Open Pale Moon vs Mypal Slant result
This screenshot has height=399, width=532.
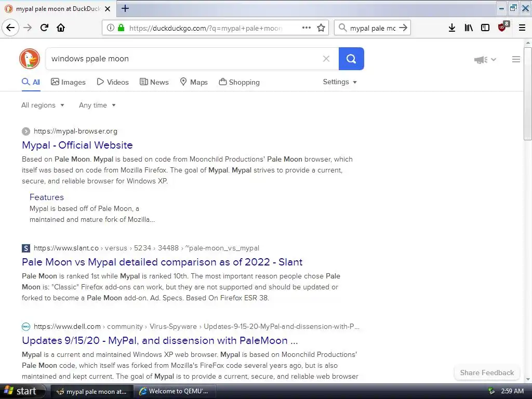[x=162, y=262]
